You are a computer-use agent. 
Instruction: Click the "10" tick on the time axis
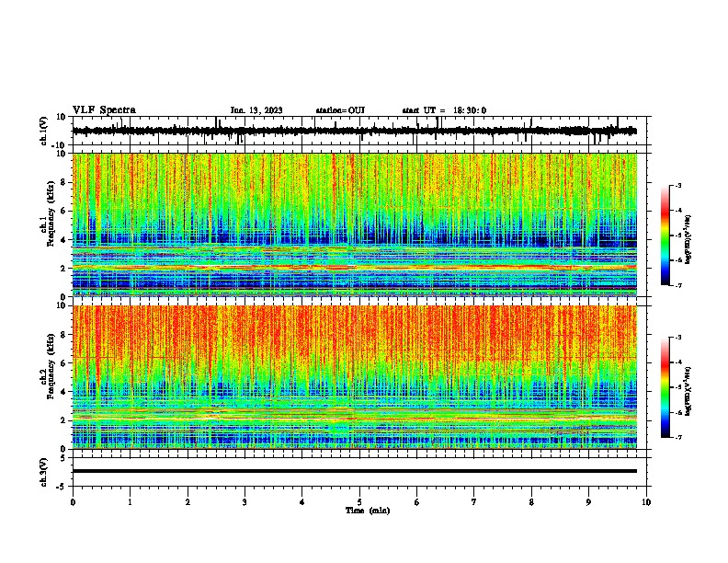(646, 502)
